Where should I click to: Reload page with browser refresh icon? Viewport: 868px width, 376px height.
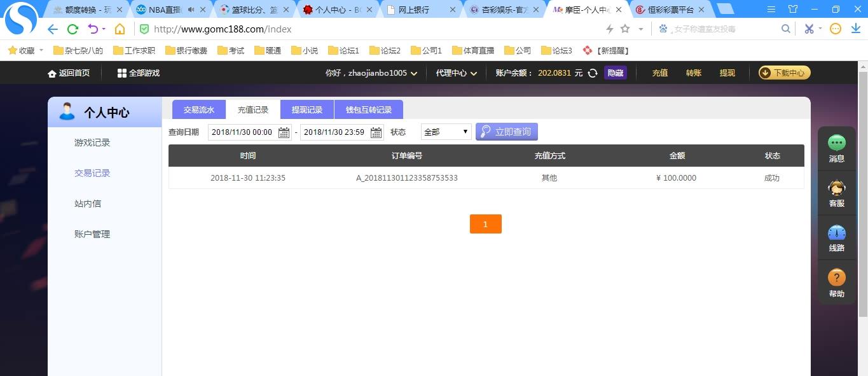(x=72, y=29)
